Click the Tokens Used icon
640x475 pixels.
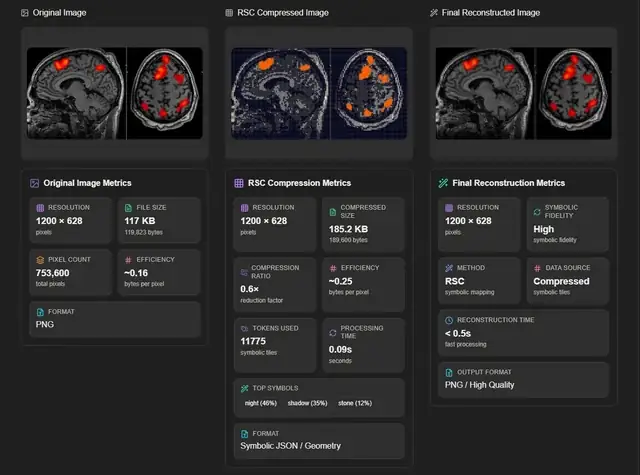[x=244, y=328]
